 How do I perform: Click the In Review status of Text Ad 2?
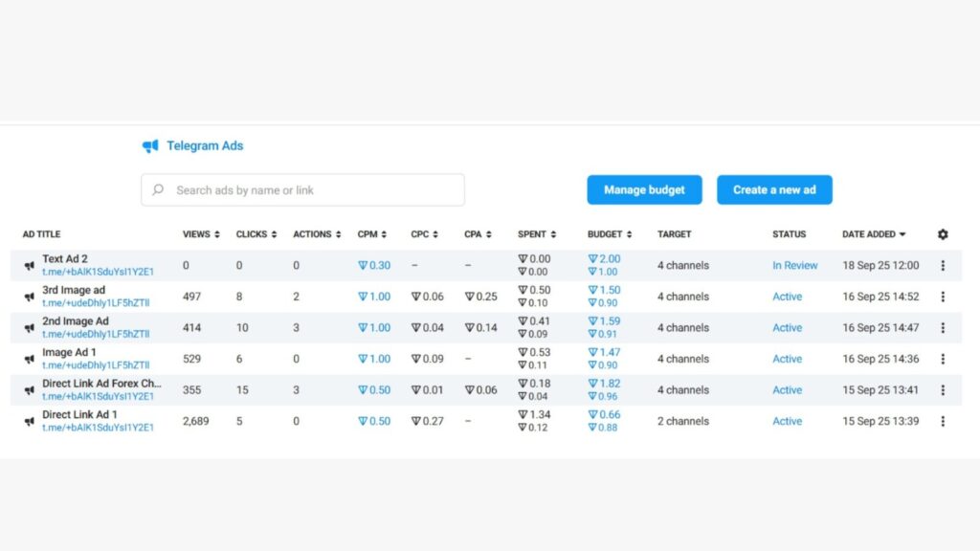pos(795,265)
